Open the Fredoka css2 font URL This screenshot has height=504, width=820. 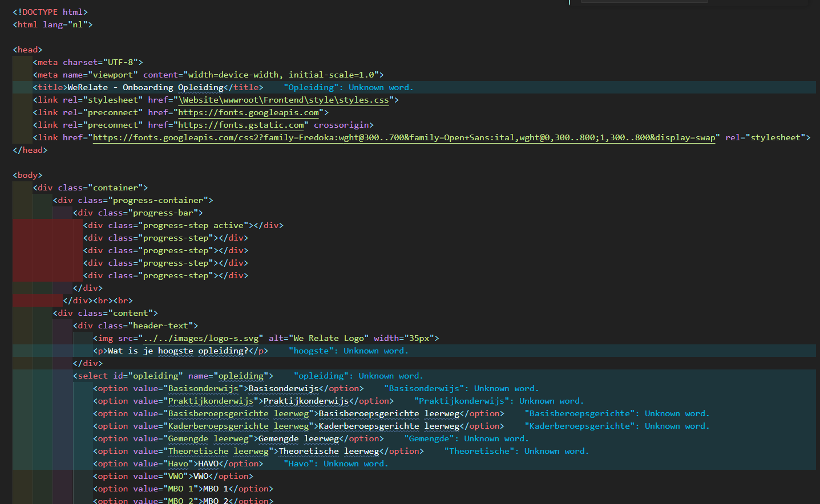[403, 138]
